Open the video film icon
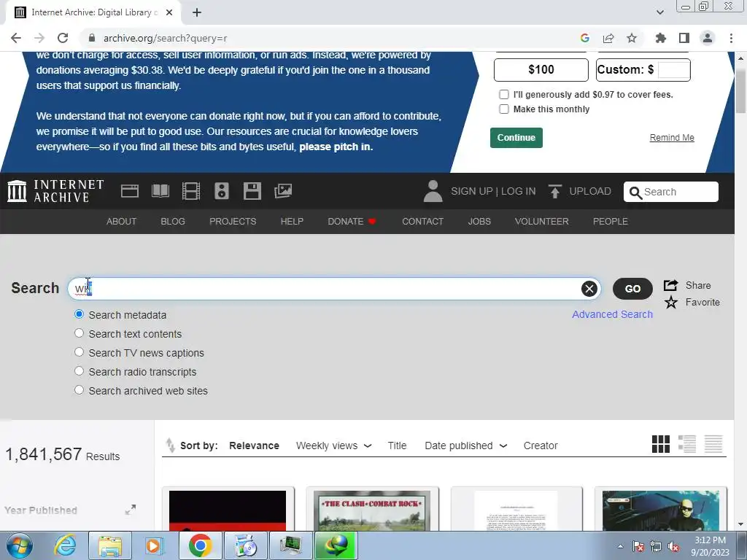Screen dimensions: 747x560 pyautogui.click(x=191, y=192)
